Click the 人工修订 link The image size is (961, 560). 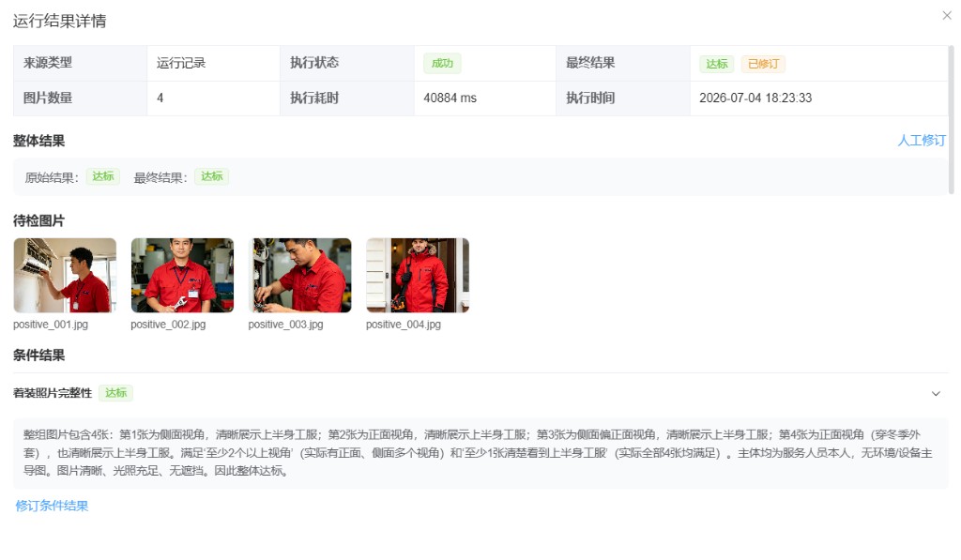tap(922, 141)
